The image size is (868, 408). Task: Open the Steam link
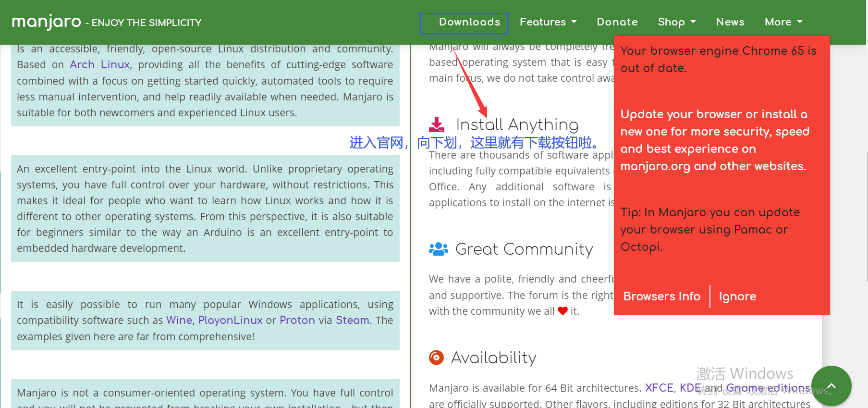pyautogui.click(x=353, y=320)
